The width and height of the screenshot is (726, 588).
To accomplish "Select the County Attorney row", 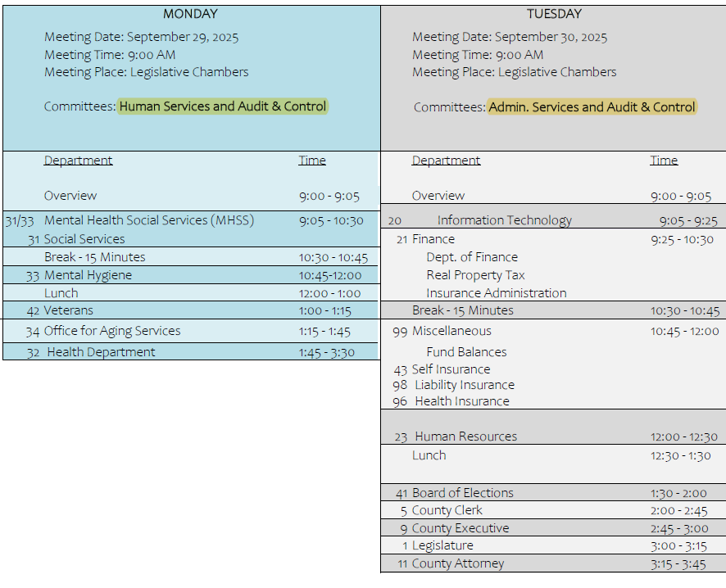I will [x=458, y=563].
